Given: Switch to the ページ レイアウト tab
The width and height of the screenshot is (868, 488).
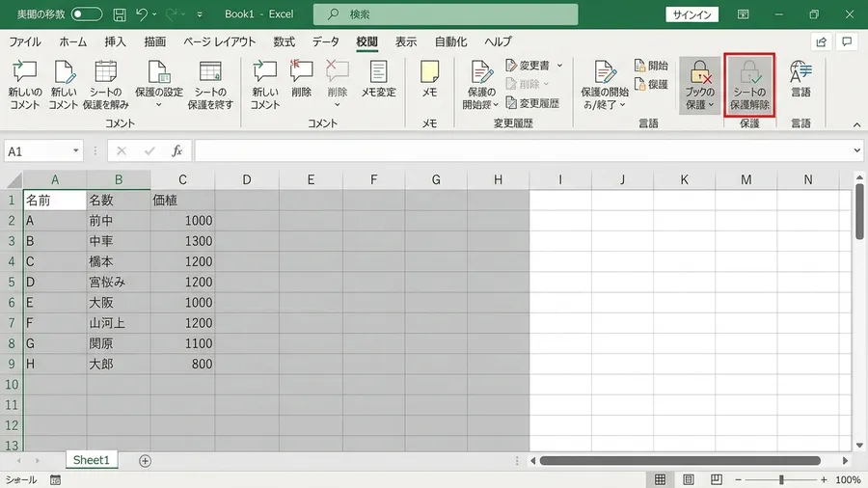Looking at the screenshot, I should [x=219, y=42].
